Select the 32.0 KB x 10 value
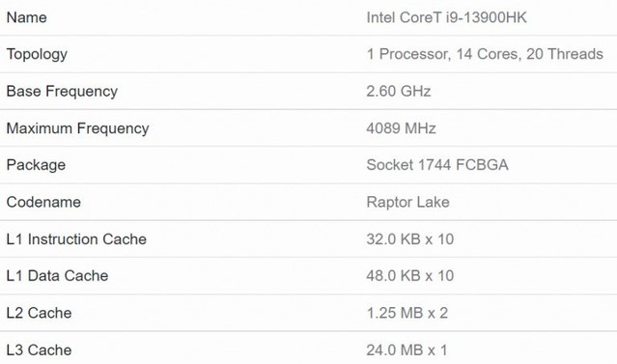This screenshot has width=617, height=364. [410, 238]
